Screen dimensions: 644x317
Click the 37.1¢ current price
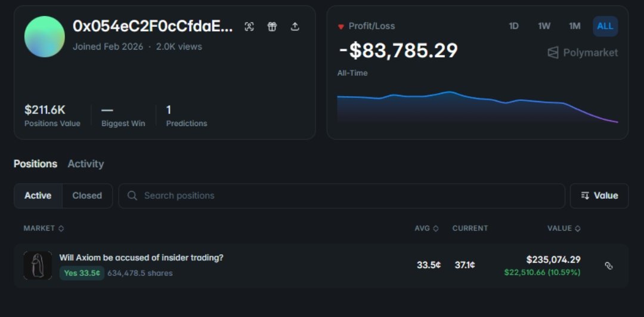point(465,265)
